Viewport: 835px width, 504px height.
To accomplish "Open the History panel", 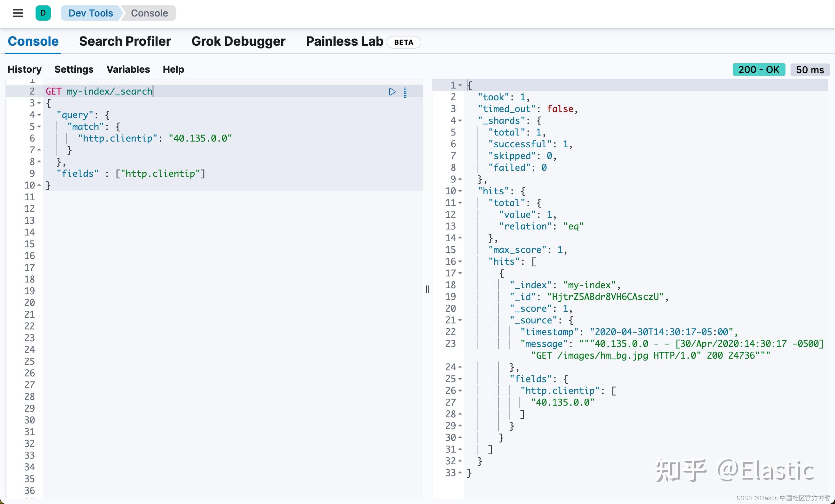I will [24, 70].
